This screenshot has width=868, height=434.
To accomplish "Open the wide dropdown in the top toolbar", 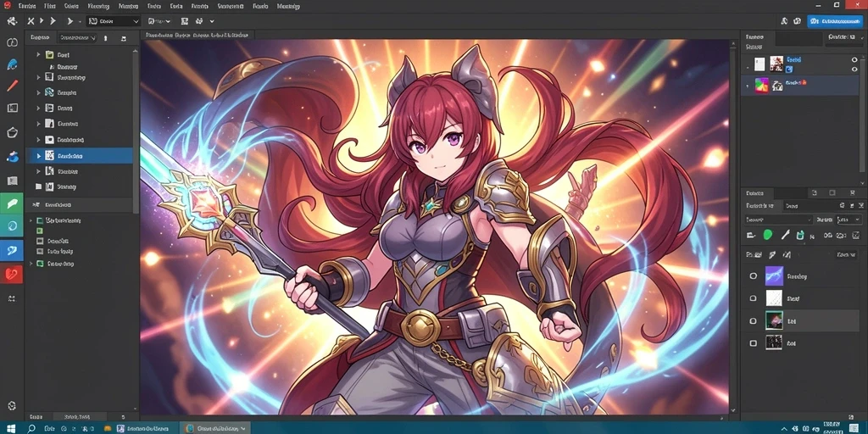I will pos(113,21).
